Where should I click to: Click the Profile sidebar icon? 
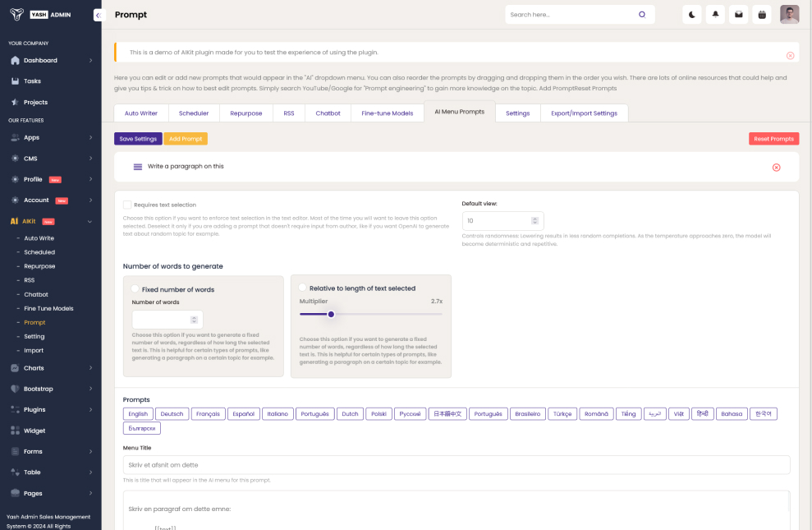[x=15, y=179]
